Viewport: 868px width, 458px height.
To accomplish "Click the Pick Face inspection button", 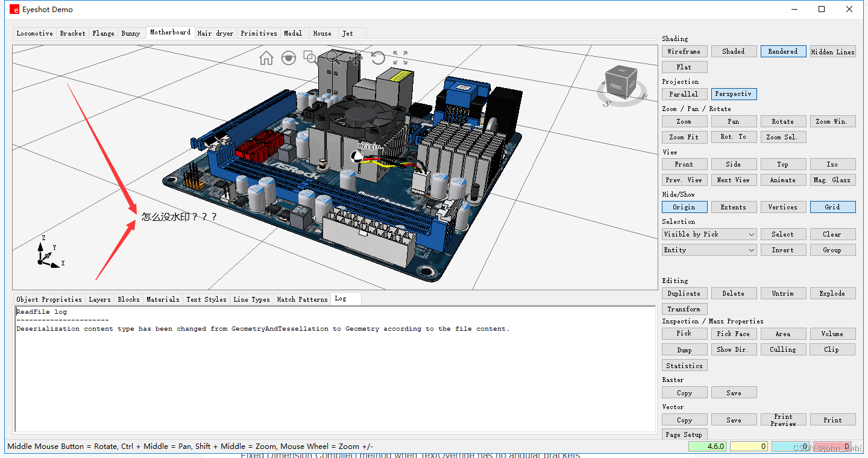I will tap(734, 334).
